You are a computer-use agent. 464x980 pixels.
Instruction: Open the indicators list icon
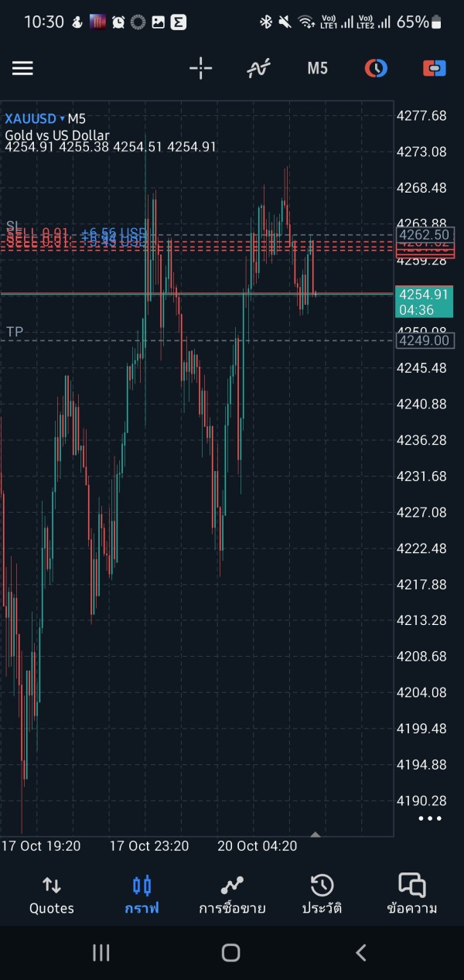pos(258,68)
